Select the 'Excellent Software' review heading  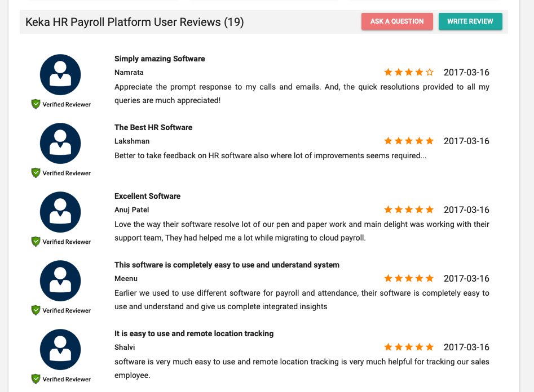pos(147,196)
